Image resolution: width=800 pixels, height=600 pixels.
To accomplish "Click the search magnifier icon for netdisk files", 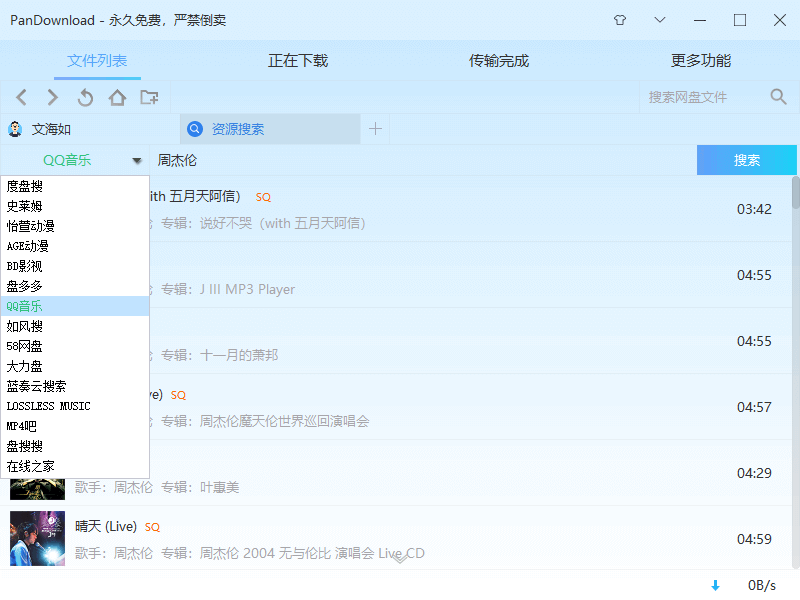I will click(779, 96).
